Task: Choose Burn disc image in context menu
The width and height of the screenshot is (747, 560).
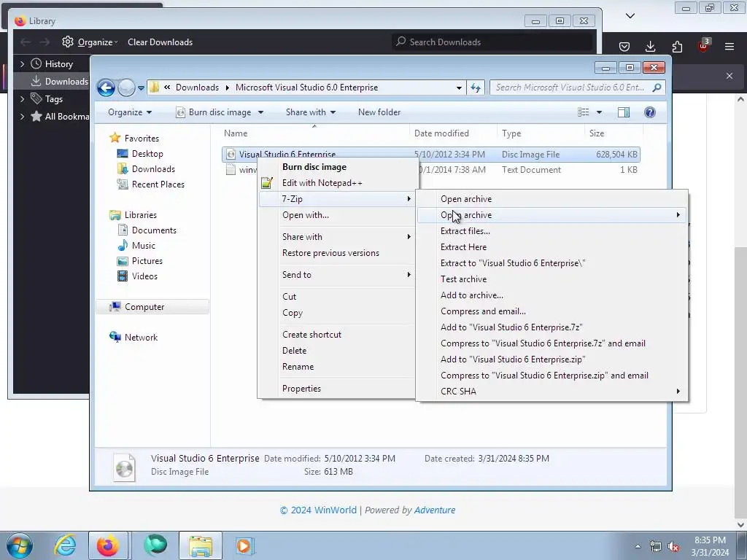Action: (x=336, y=167)
